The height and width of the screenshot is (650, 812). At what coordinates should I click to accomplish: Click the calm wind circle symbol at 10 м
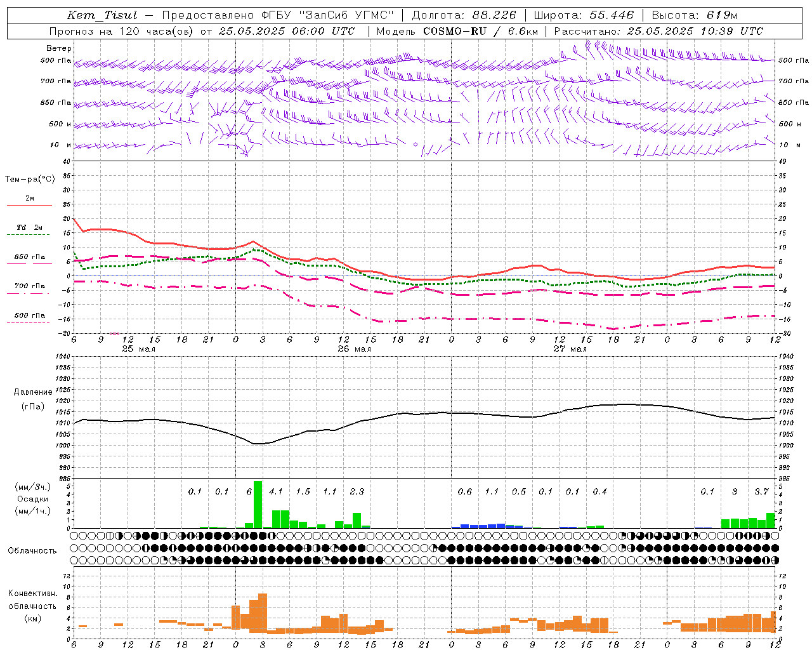pyautogui.click(x=416, y=145)
